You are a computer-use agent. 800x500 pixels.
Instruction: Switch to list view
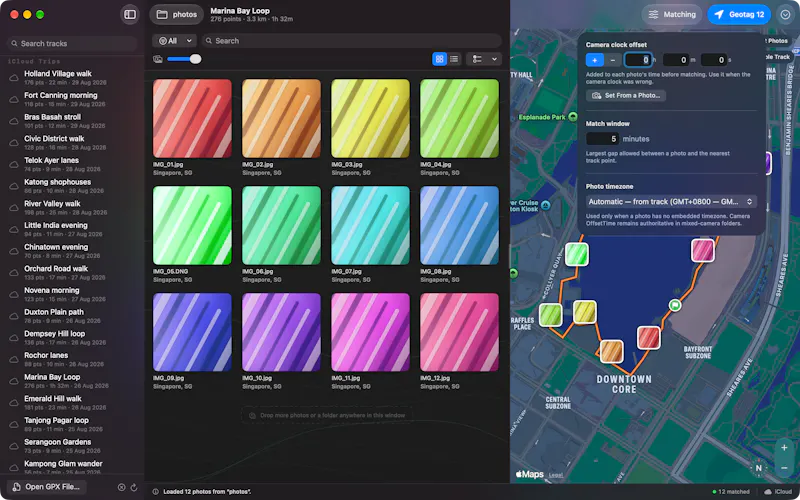click(454, 59)
